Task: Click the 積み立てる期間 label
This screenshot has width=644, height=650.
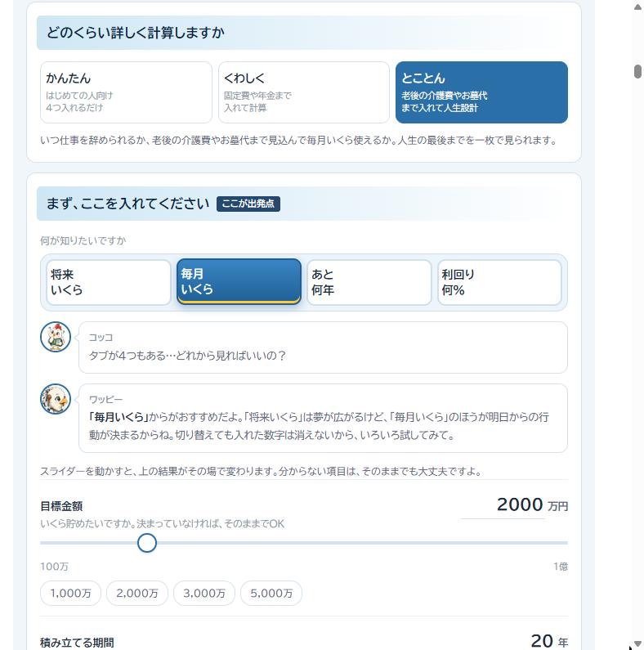Action: tap(77, 643)
